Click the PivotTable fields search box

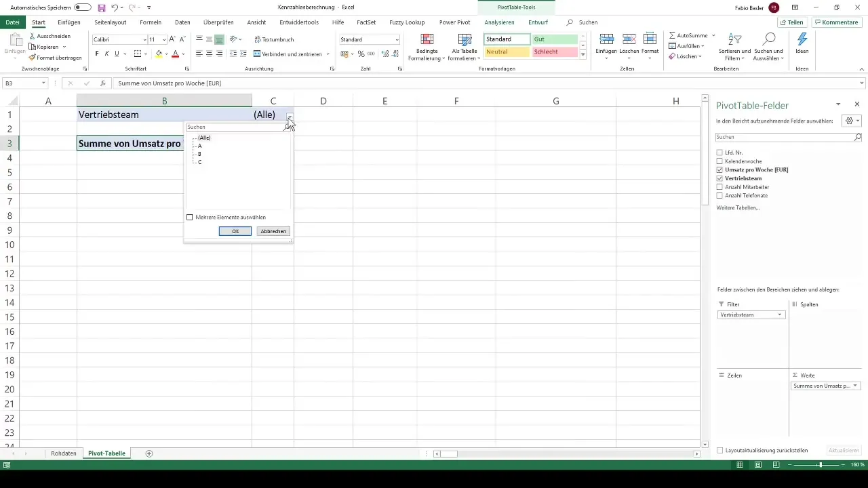789,137
